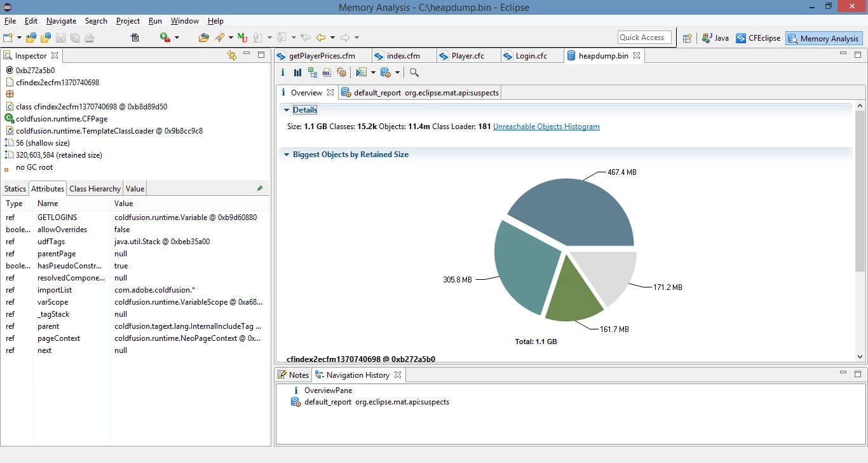
Task: Click the Run External Tools icon
Action: click(x=165, y=38)
